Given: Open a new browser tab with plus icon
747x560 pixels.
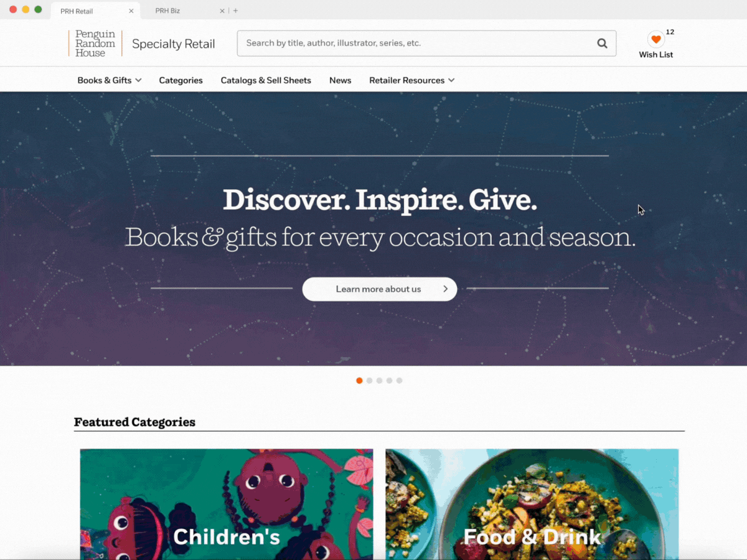Looking at the screenshot, I should point(235,11).
